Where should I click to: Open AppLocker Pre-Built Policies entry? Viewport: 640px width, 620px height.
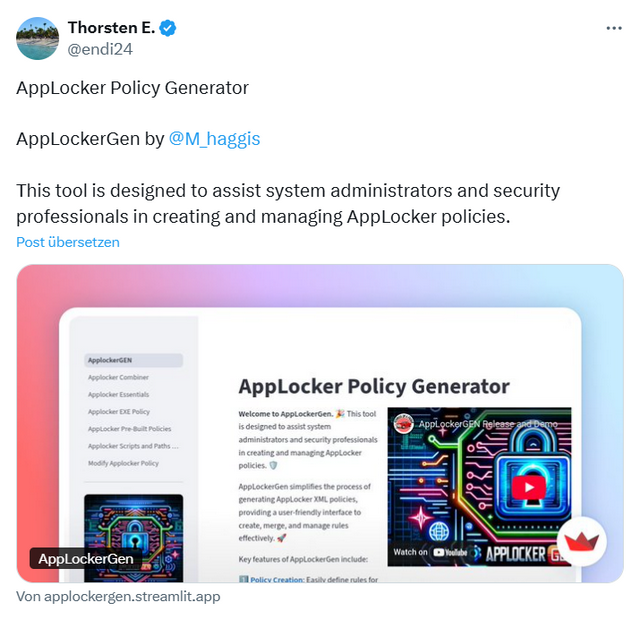[129, 429]
